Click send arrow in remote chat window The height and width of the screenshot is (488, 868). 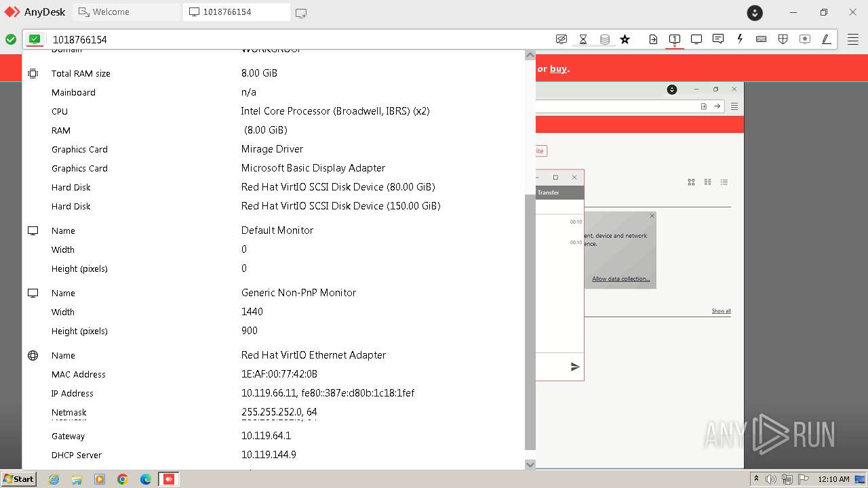coord(575,367)
